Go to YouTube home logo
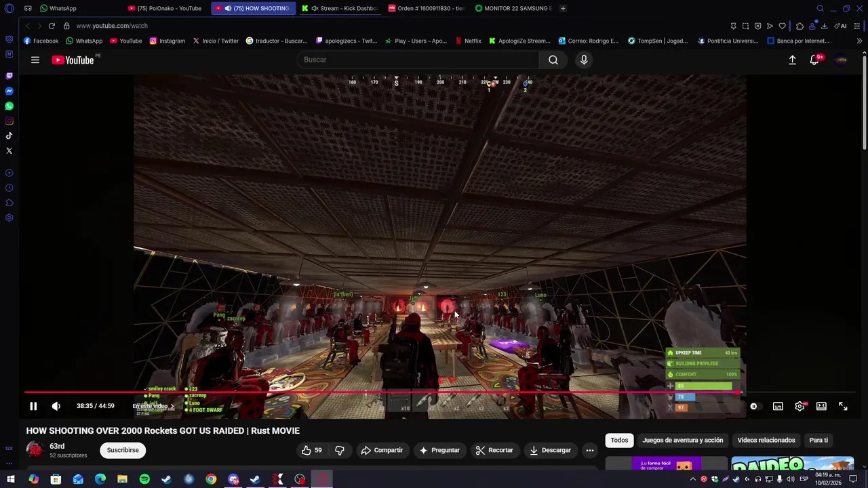The width and height of the screenshot is (868, 488). click(x=73, y=60)
